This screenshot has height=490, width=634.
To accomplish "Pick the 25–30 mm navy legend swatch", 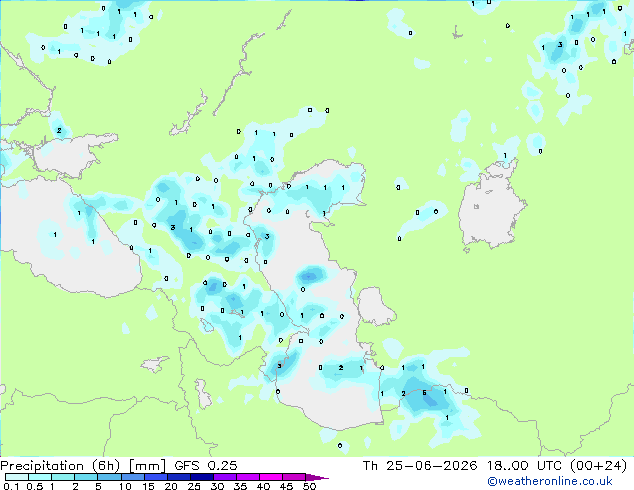I will 202,477.
